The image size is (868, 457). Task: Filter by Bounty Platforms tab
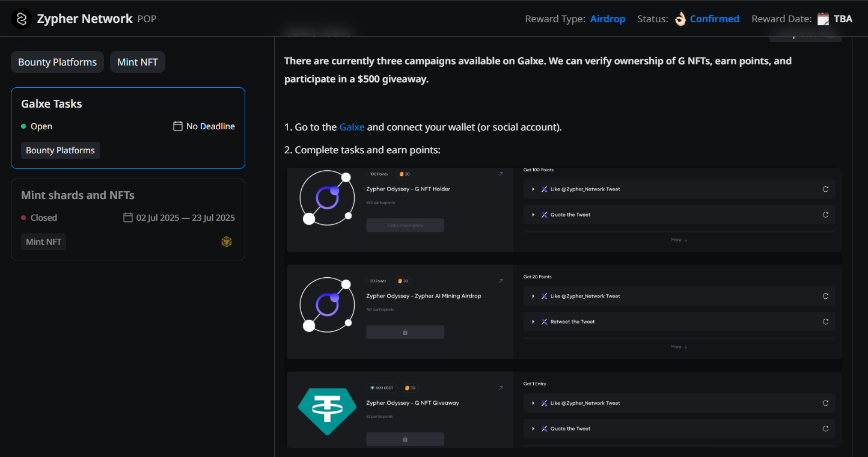click(58, 62)
